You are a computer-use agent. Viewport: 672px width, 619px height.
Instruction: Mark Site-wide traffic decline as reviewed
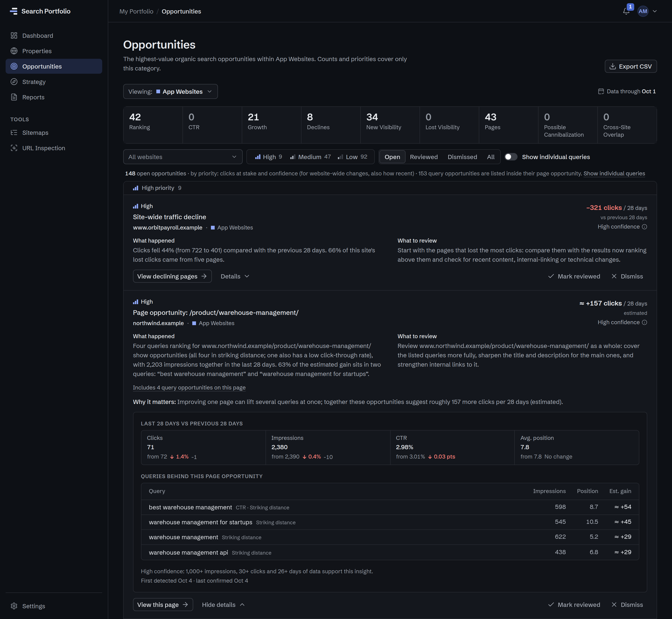tap(574, 276)
